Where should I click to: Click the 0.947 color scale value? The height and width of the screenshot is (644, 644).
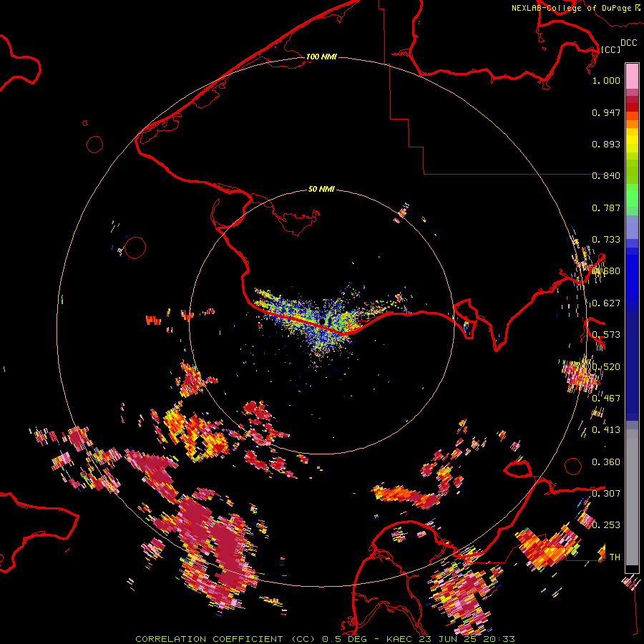tap(606, 112)
